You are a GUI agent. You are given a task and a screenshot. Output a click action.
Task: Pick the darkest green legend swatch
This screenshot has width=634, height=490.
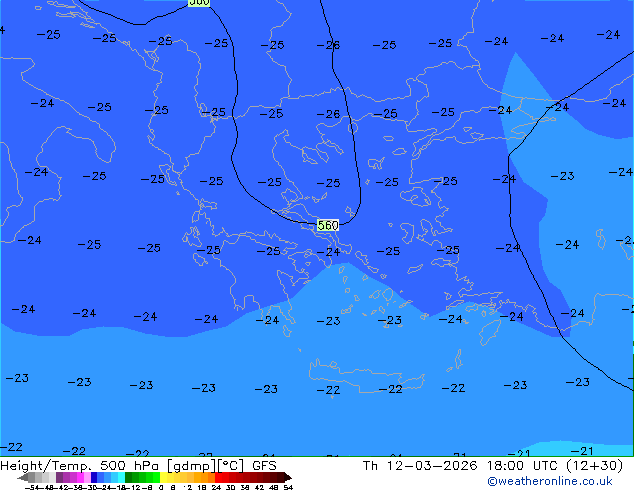(128, 477)
